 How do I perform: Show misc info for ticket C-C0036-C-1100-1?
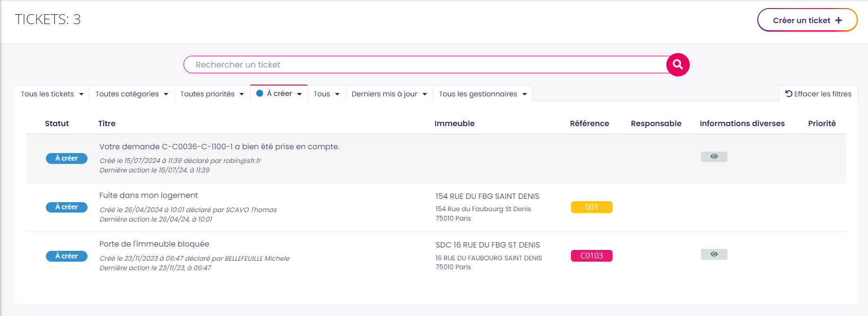pos(714,157)
